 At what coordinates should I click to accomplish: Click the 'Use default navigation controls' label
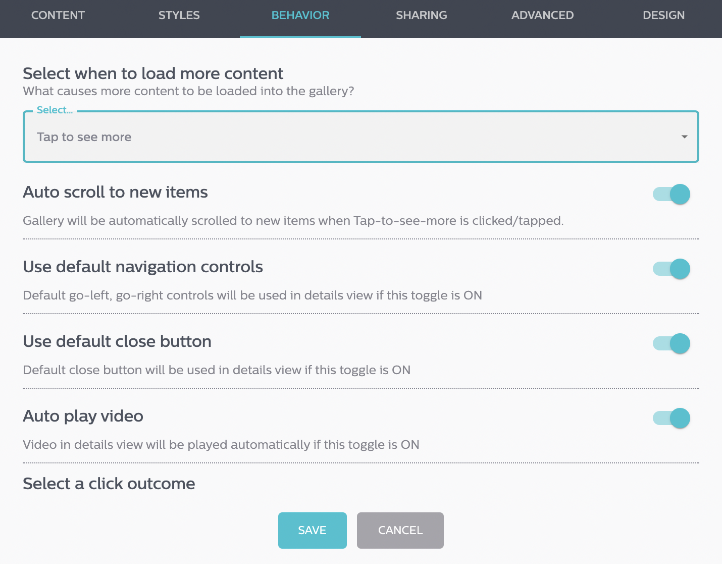pyautogui.click(x=143, y=267)
